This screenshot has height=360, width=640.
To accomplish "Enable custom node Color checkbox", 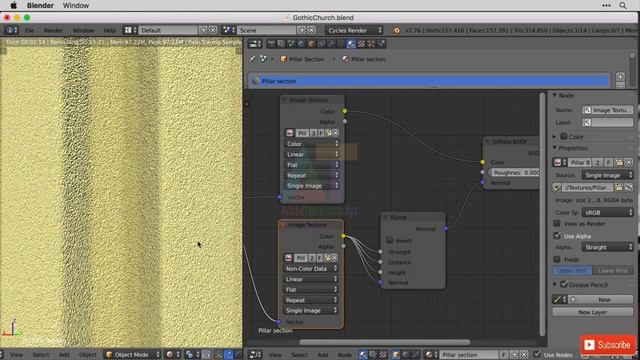I will coord(564,136).
